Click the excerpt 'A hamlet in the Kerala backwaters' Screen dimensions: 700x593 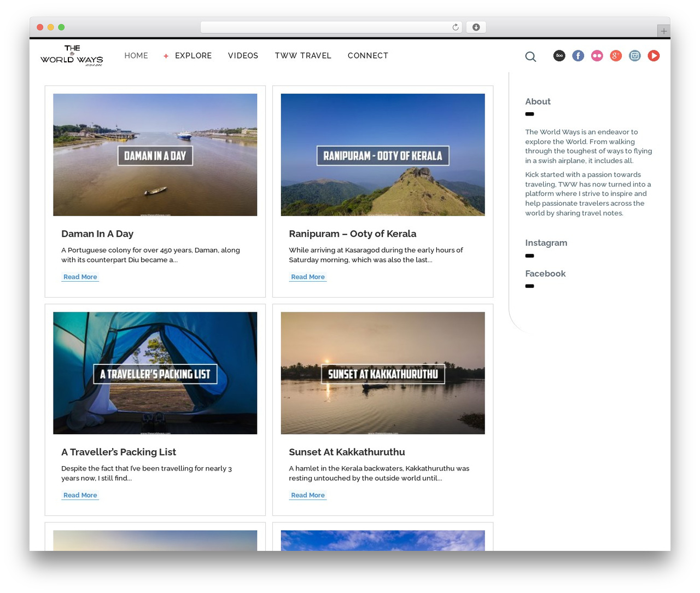coord(379,473)
